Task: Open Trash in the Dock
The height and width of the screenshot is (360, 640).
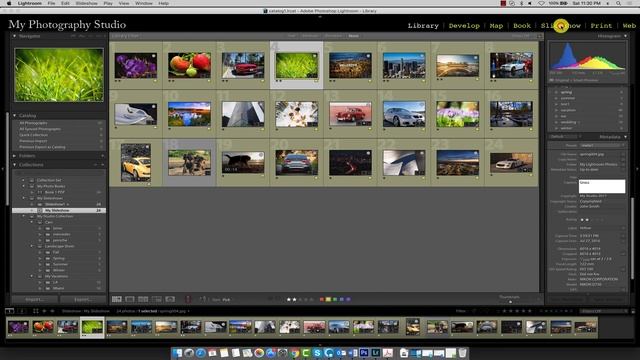Action: (462, 353)
